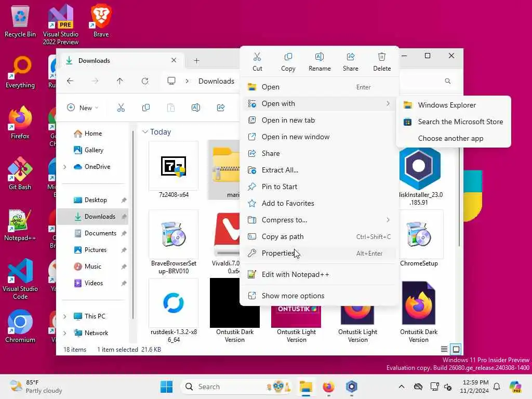
Task: Select the BraveBrowserSetup-BRV010 file
Action: (174, 242)
